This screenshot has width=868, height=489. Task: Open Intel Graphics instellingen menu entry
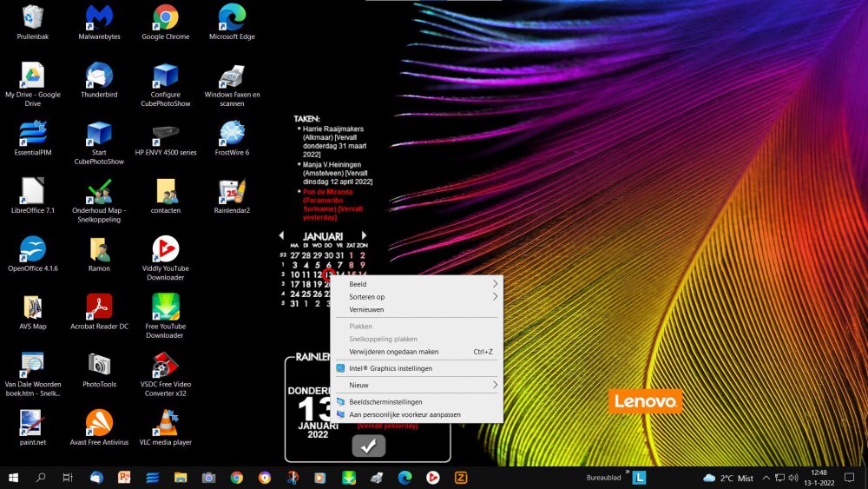pyautogui.click(x=390, y=368)
